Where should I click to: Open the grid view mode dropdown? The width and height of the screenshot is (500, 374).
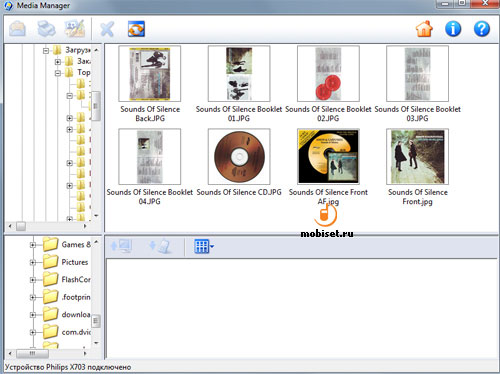tap(204, 247)
